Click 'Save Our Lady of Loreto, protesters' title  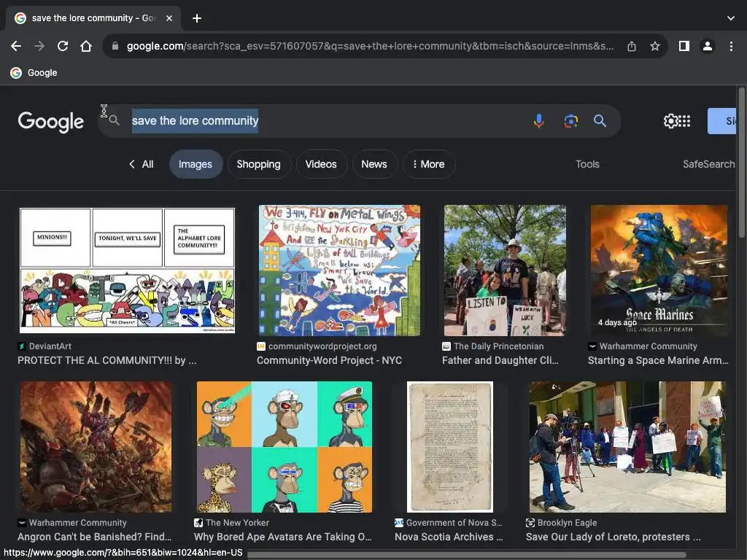coord(613,537)
